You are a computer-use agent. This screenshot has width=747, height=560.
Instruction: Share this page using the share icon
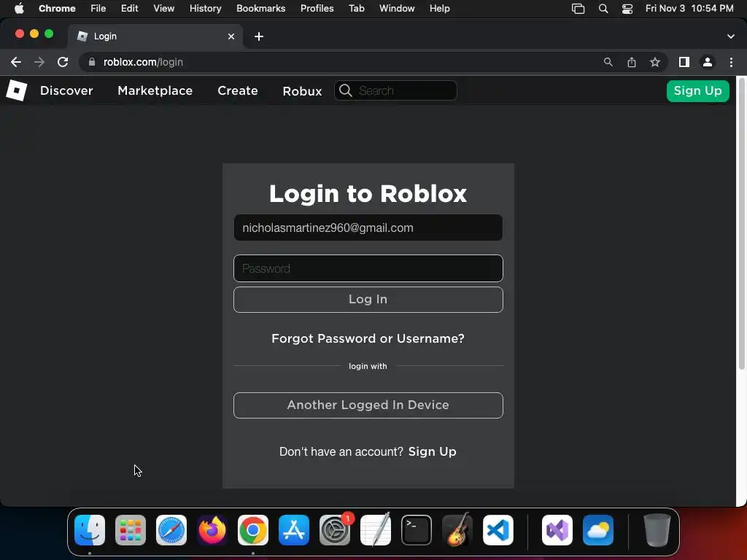632,62
